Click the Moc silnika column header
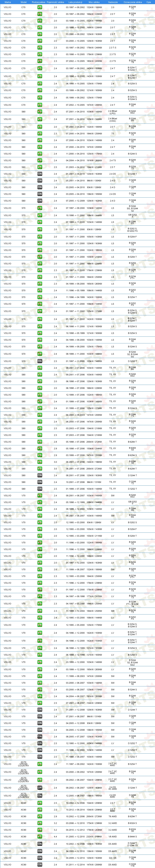This screenshot has width=155, height=868. point(94,2)
